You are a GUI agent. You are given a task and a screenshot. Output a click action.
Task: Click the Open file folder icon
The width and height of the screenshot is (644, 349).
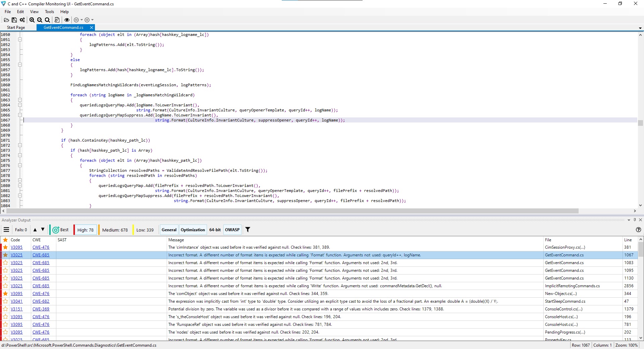tap(6, 20)
